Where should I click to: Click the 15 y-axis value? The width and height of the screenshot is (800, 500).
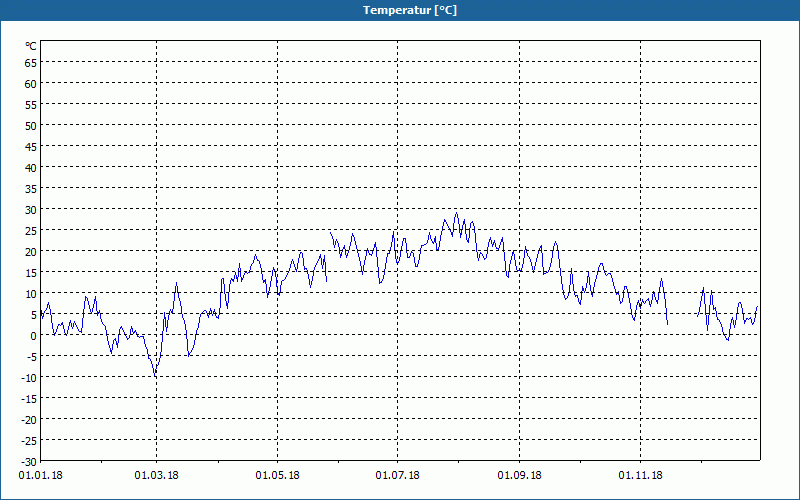(31, 272)
